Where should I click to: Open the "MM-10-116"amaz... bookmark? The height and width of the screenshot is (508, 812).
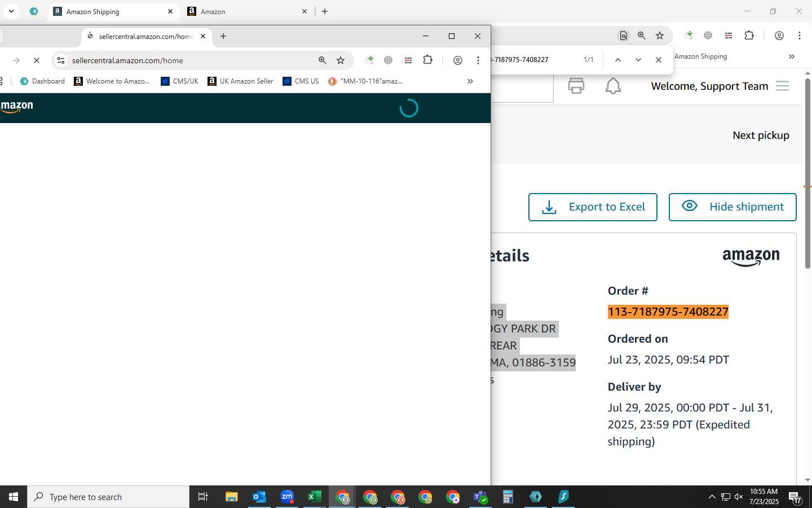click(x=365, y=81)
